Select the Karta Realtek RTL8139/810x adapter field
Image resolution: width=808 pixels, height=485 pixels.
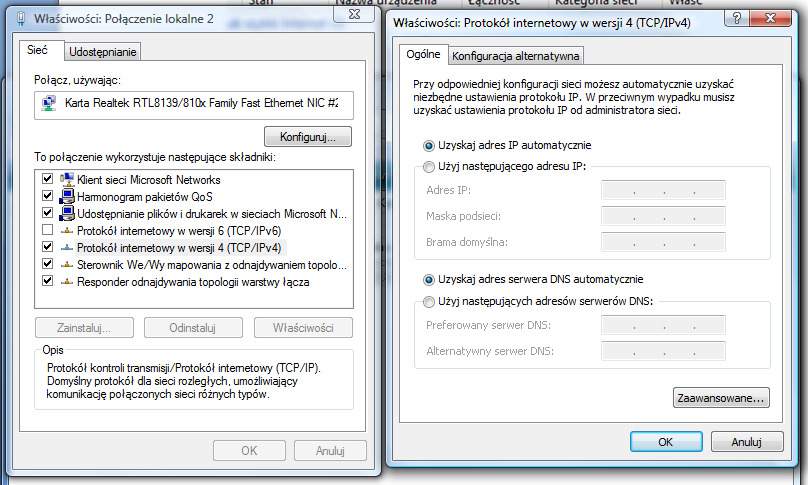[x=194, y=105]
